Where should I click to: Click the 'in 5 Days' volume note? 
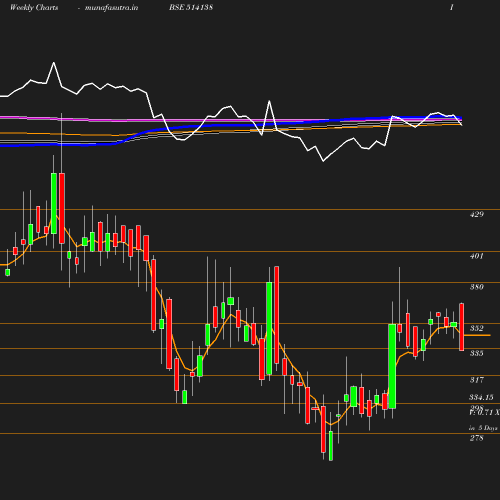point(483,428)
